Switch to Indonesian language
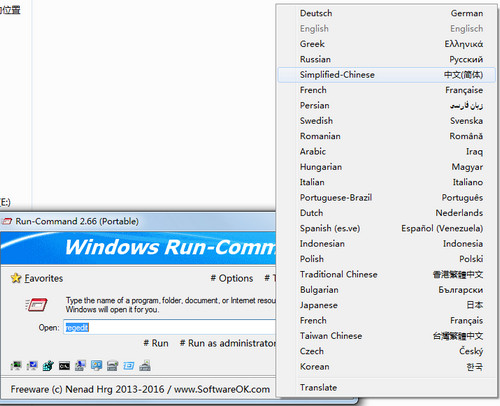Screen dimensions: 500x406 coord(387,244)
